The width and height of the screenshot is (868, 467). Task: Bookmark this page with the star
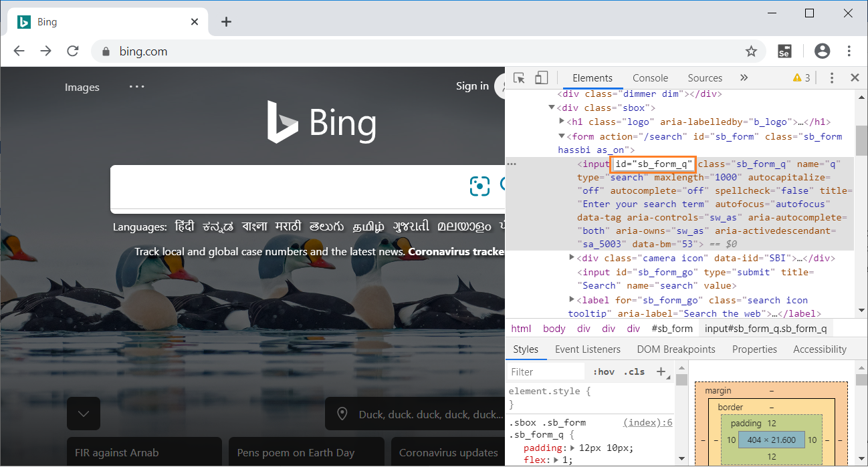tap(751, 51)
